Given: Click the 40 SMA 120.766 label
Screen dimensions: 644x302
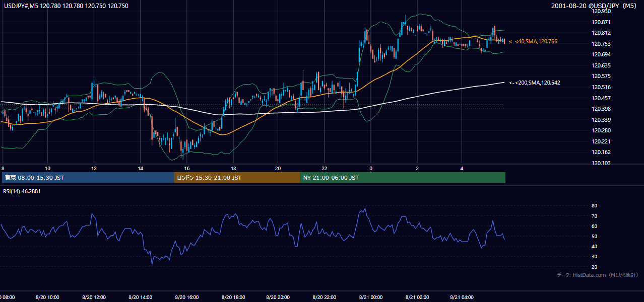Looking at the screenshot, I should click(533, 41).
